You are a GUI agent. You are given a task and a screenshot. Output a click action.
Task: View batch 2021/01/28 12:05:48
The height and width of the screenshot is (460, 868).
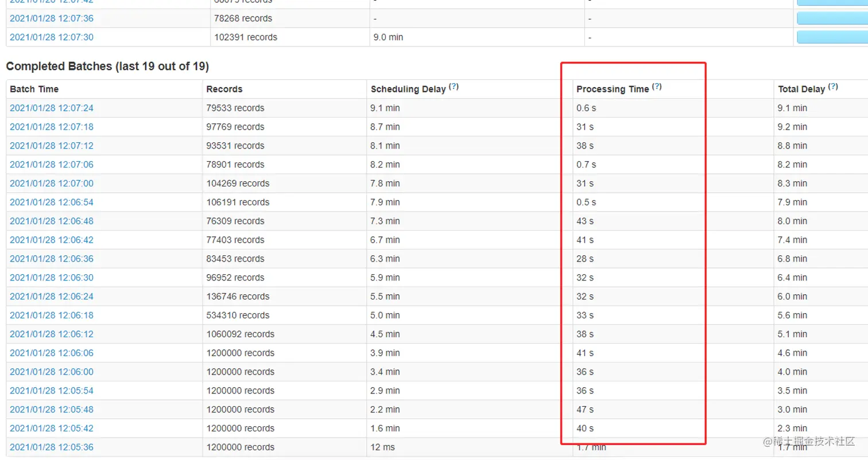point(52,410)
